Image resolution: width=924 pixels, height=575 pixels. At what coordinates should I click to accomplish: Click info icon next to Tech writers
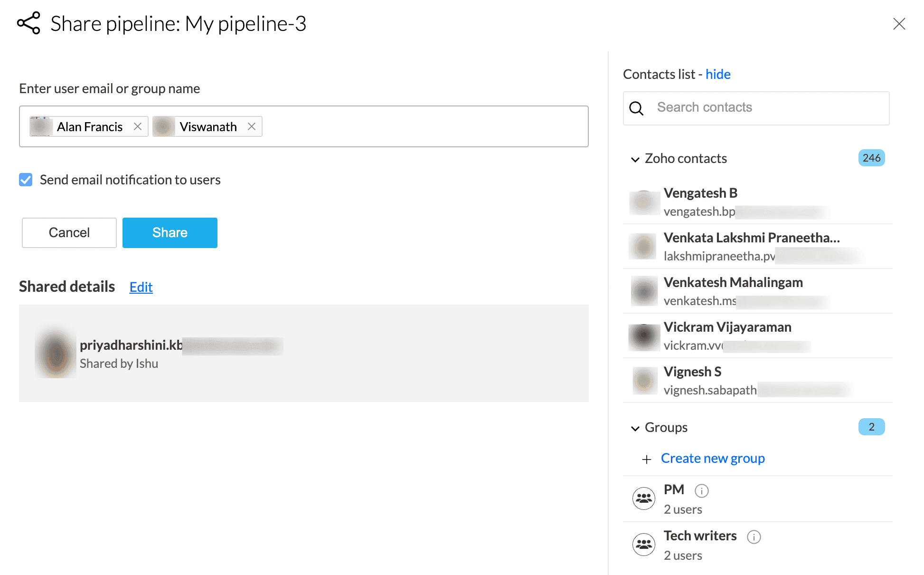click(754, 537)
